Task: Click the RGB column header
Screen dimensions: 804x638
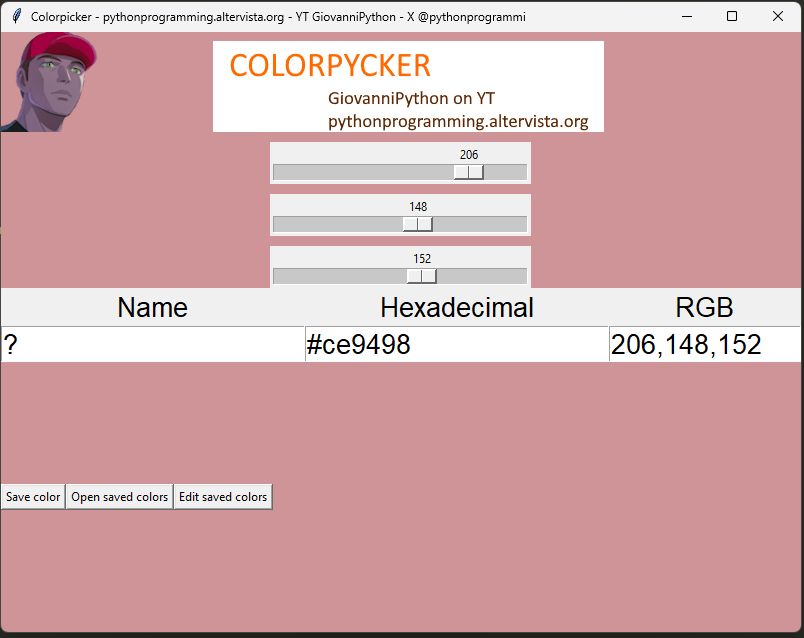Action: 705,307
